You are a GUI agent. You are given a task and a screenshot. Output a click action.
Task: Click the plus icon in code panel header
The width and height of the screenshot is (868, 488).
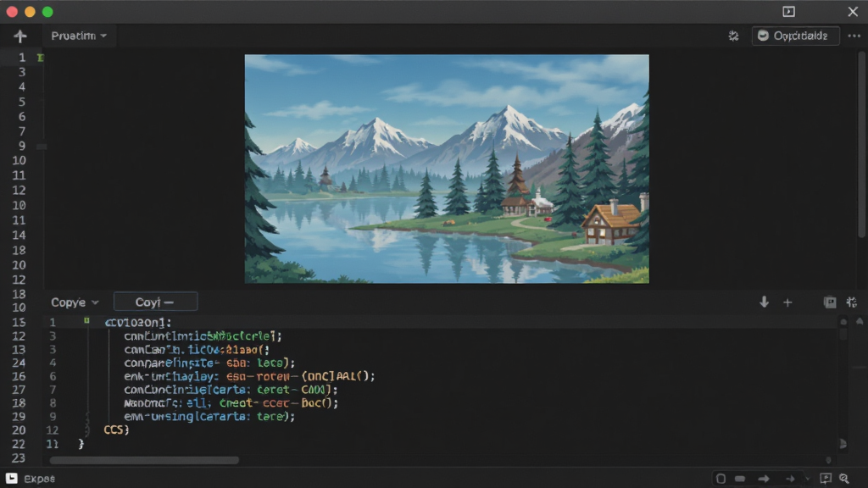787,302
